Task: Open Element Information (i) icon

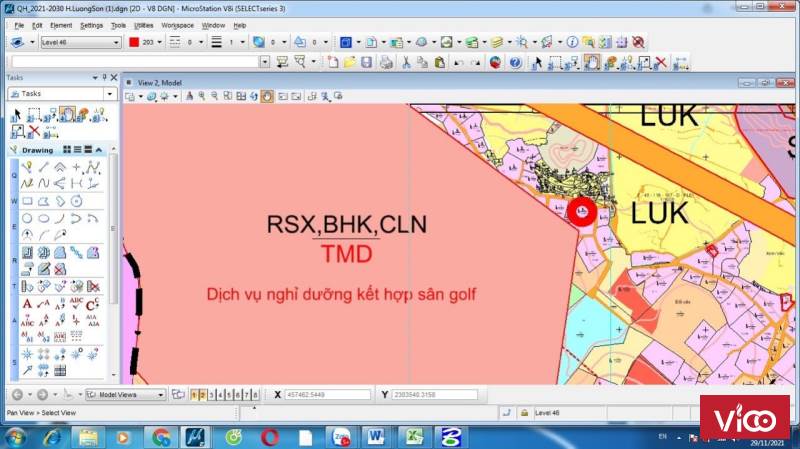Action: [x=572, y=42]
